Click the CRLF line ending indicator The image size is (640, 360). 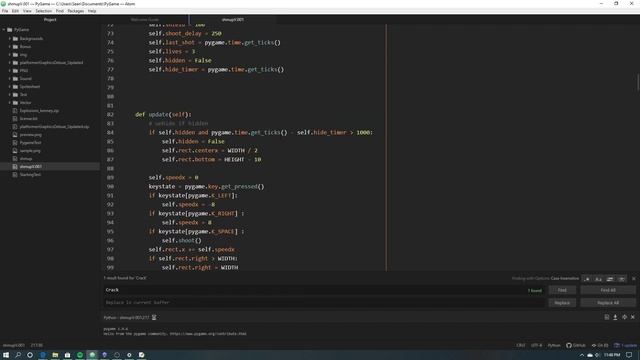coord(521,345)
